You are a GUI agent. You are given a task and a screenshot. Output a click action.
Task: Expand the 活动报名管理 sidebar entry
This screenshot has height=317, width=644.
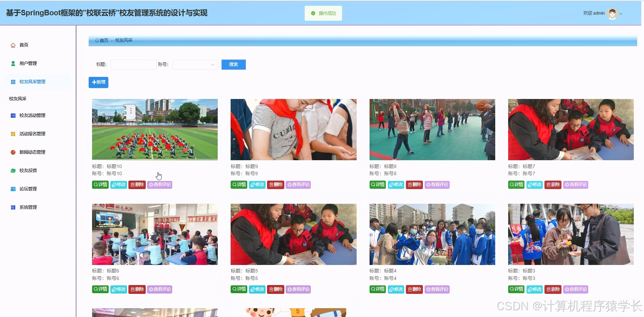pos(32,134)
